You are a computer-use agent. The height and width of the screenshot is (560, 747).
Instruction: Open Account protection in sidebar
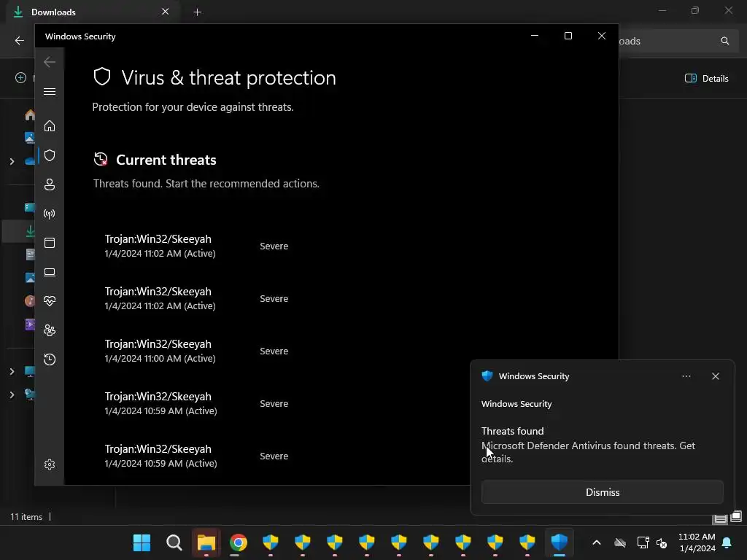[x=50, y=184]
